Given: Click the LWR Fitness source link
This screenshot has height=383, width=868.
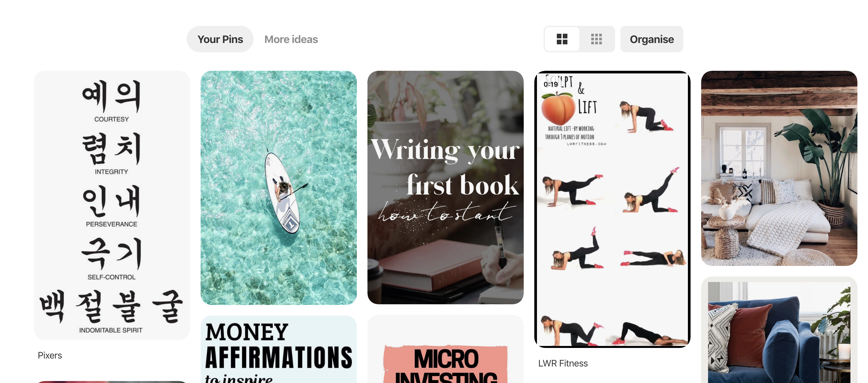Looking at the screenshot, I should 563,363.
